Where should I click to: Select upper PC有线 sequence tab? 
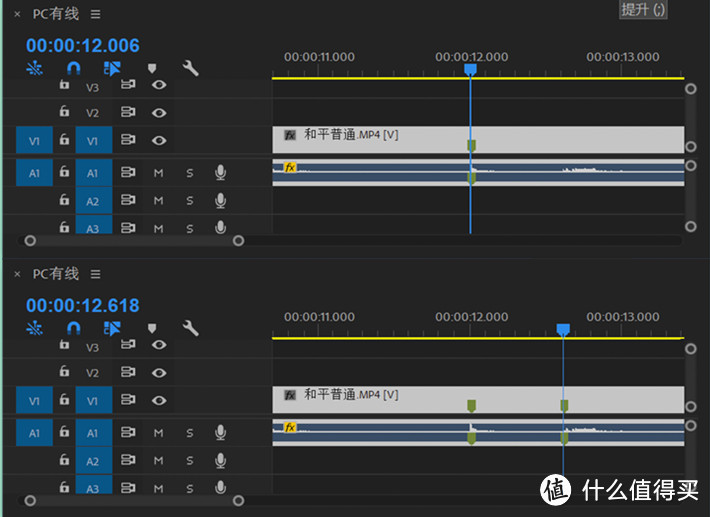click(56, 14)
